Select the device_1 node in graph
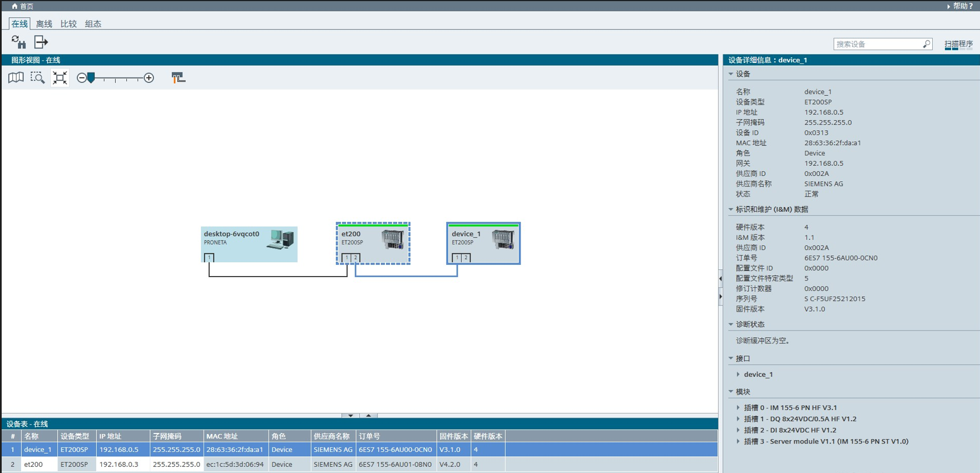 click(483, 243)
